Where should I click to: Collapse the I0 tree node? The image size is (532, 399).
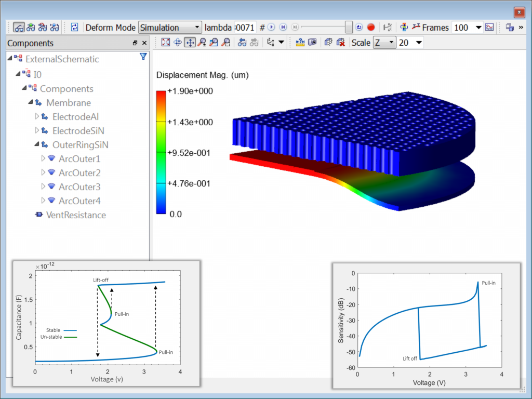(18, 74)
